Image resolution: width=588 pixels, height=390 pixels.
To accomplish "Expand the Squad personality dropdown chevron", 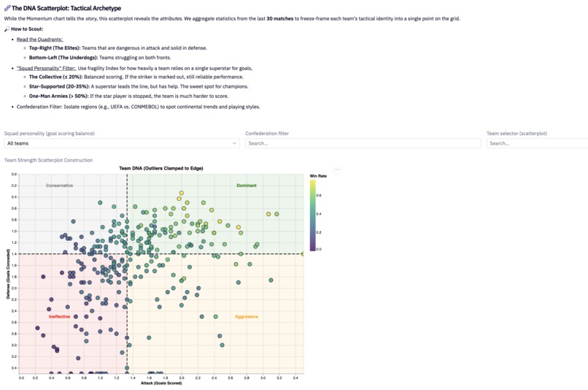I will [234, 143].
